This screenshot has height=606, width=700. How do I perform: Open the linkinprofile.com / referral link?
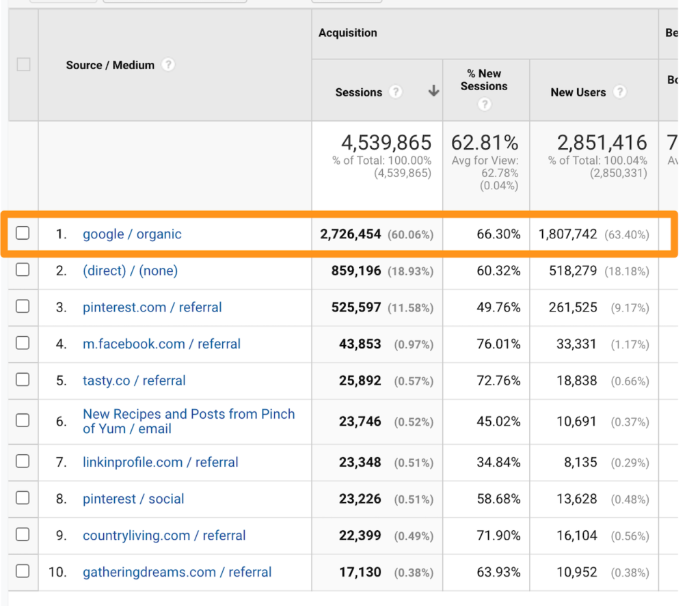[160, 462]
